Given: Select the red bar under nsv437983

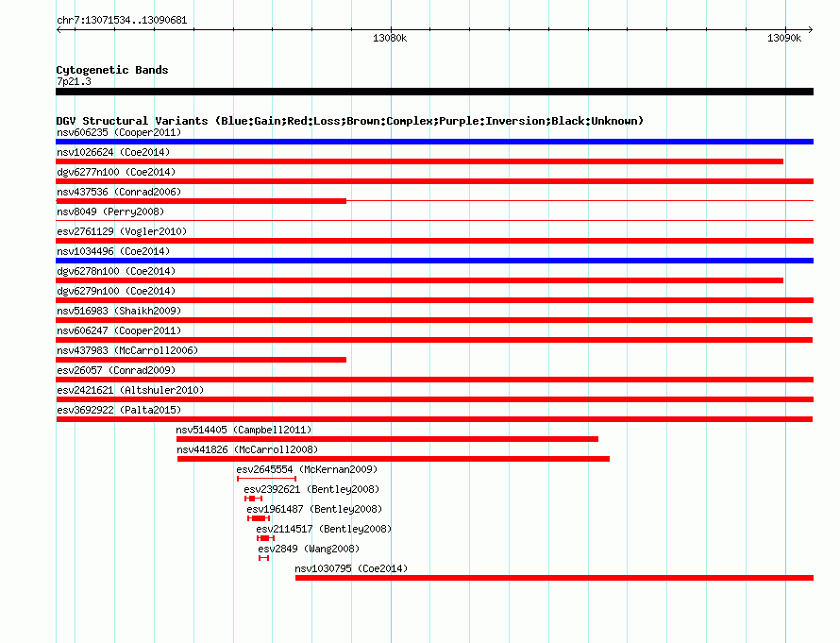Looking at the screenshot, I should pyautogui.click(x=201, y=360).
